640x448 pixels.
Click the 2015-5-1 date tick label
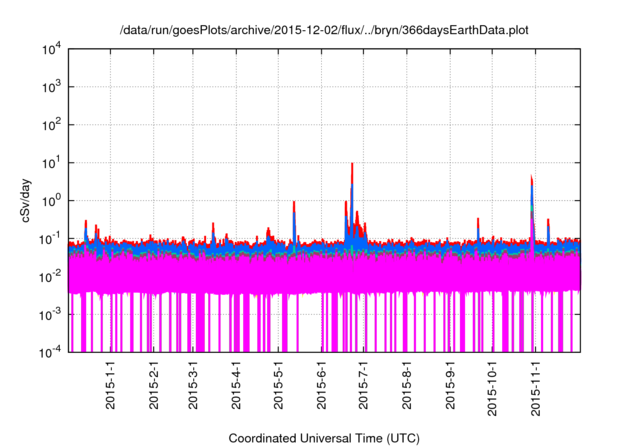278,385
